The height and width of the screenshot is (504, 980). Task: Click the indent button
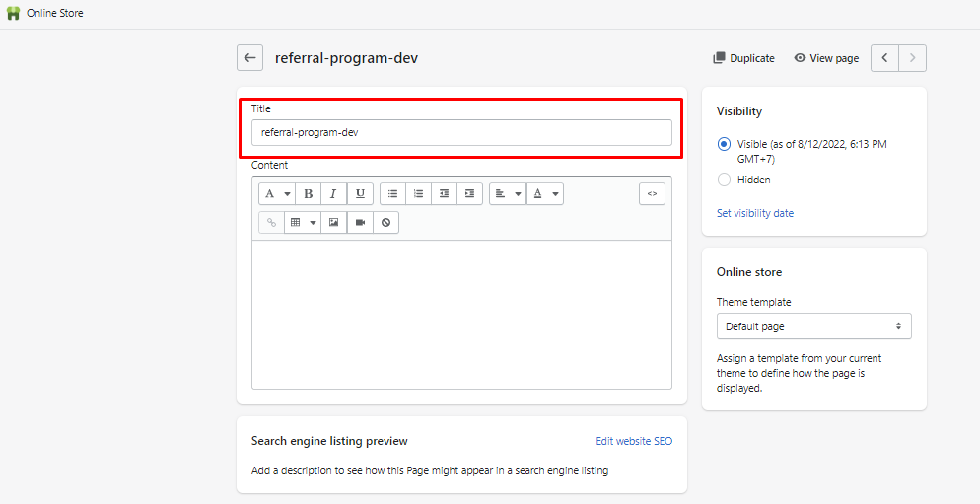(x=469, y=194)
